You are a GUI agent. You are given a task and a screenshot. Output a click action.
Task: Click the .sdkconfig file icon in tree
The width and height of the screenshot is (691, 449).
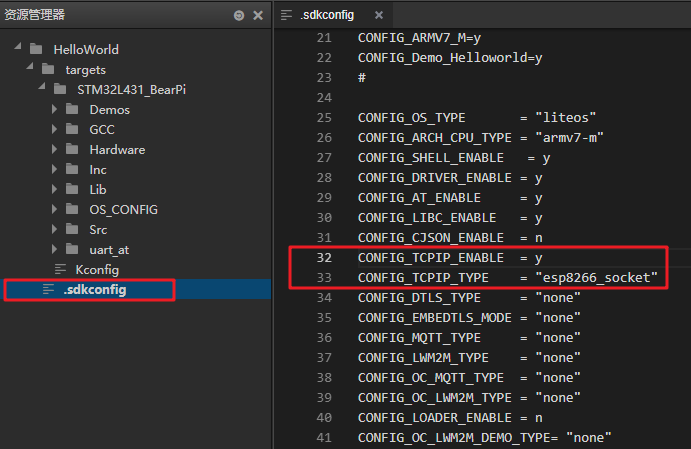[48, 289]
